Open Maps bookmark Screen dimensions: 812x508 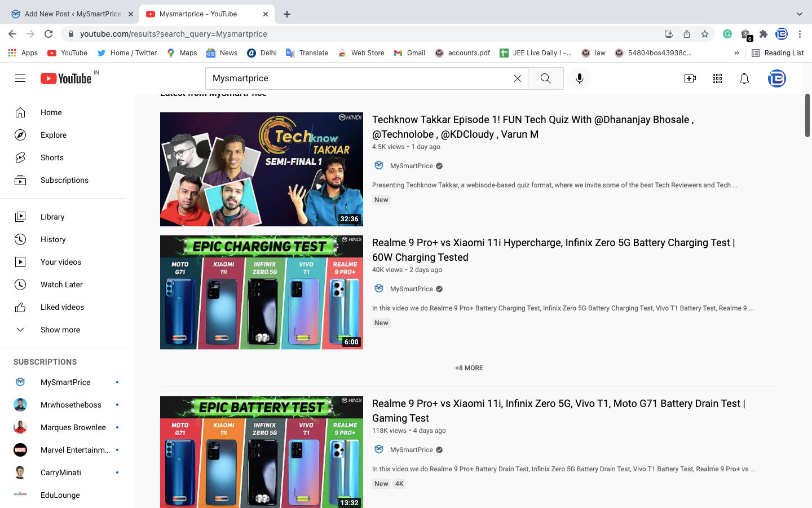[x=182, y=53]
